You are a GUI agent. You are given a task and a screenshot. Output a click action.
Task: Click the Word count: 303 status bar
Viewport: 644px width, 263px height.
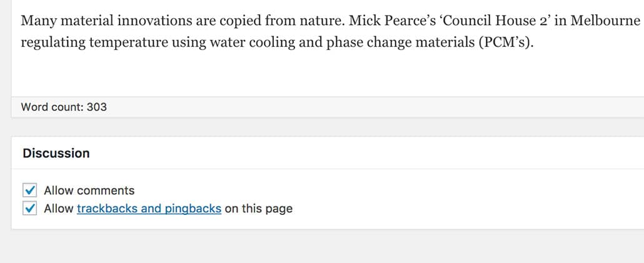pos(64,107)
